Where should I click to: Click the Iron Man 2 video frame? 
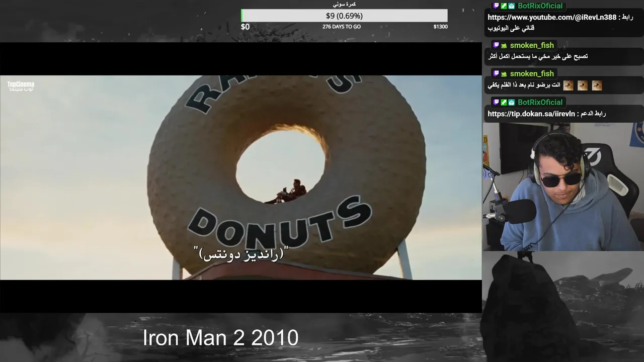[240, 177]
